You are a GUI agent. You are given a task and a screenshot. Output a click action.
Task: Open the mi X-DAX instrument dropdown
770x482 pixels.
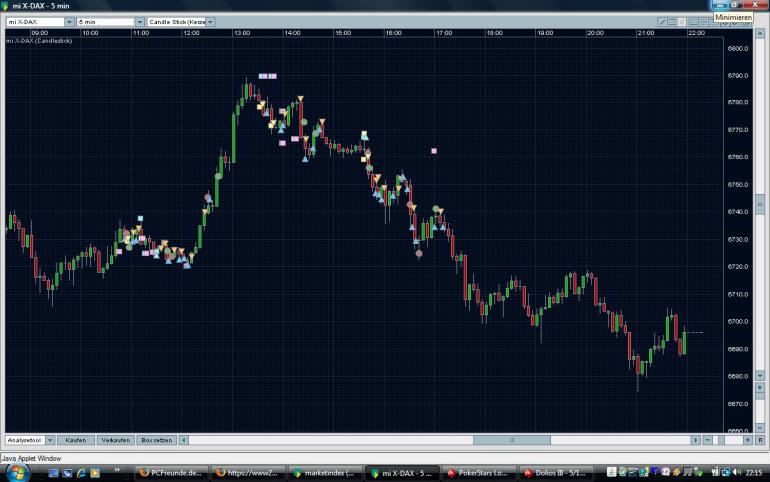coord(69,22)
